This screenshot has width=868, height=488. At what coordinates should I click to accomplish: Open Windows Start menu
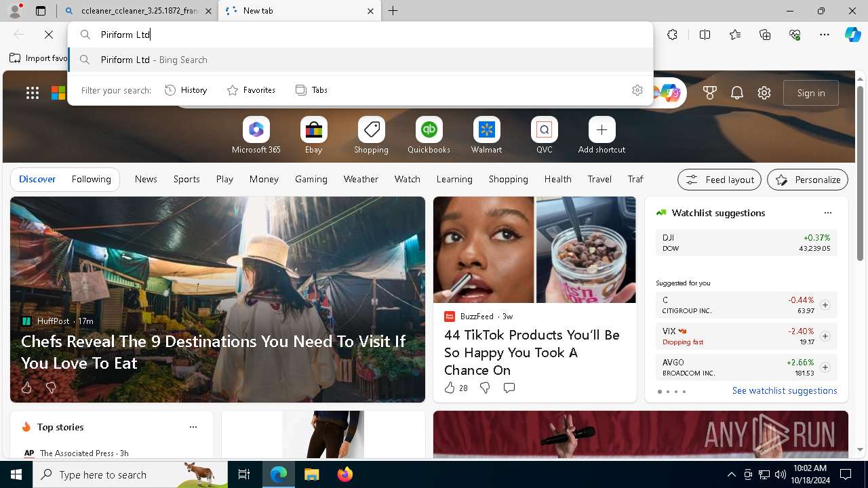point(16,474)
